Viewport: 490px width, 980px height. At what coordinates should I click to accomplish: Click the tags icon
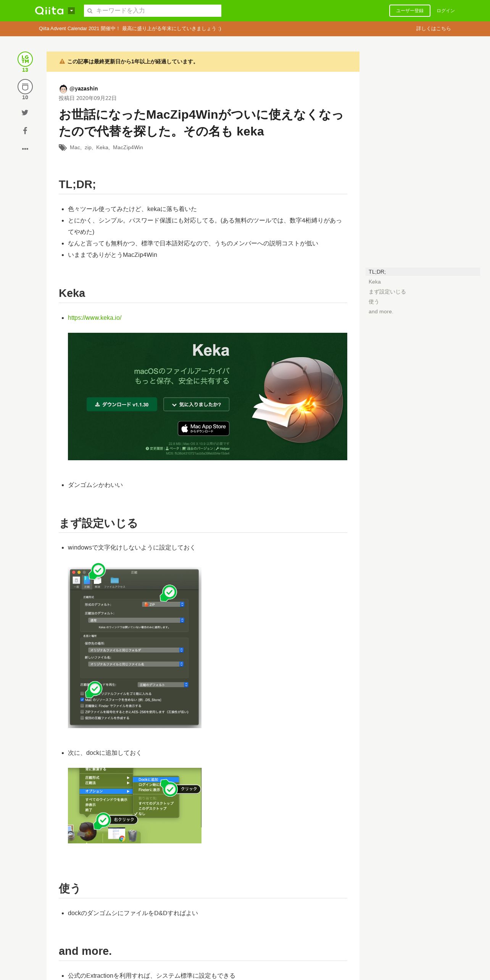point(63,148)
